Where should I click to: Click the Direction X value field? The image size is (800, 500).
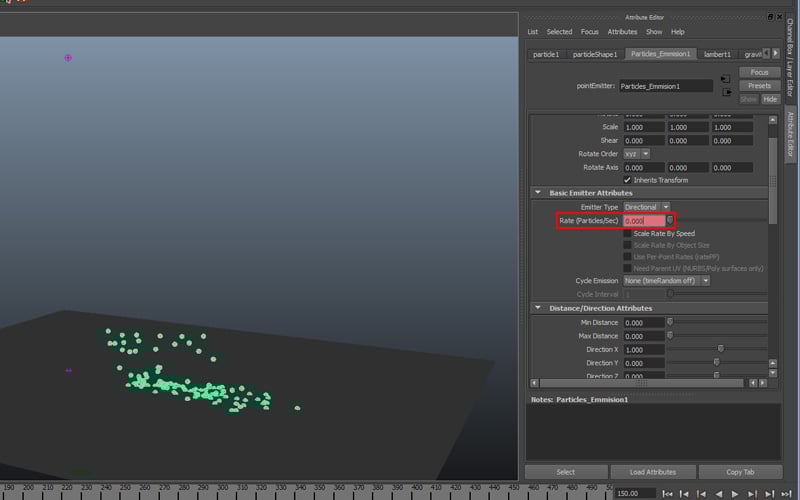[x=644, y=350]
